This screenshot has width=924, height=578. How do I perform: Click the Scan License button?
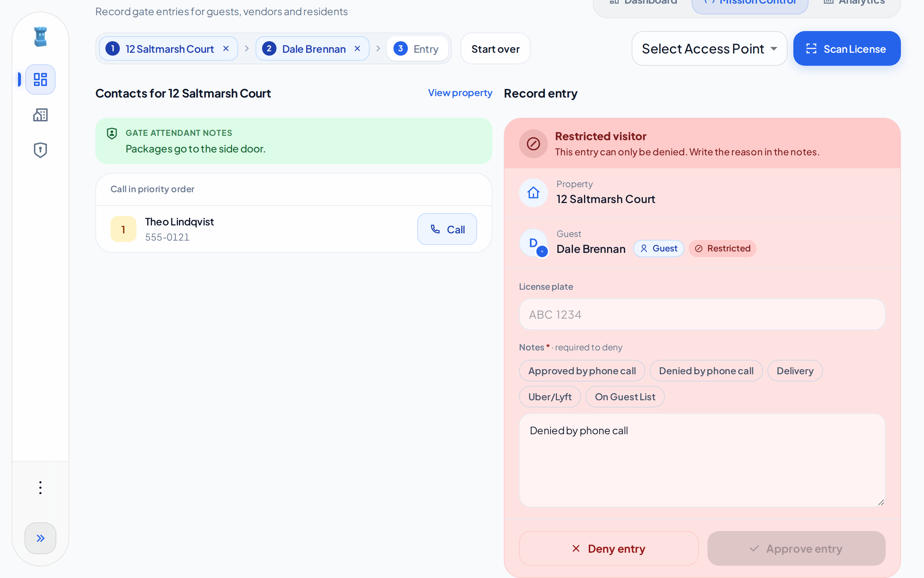pos(846,48)
